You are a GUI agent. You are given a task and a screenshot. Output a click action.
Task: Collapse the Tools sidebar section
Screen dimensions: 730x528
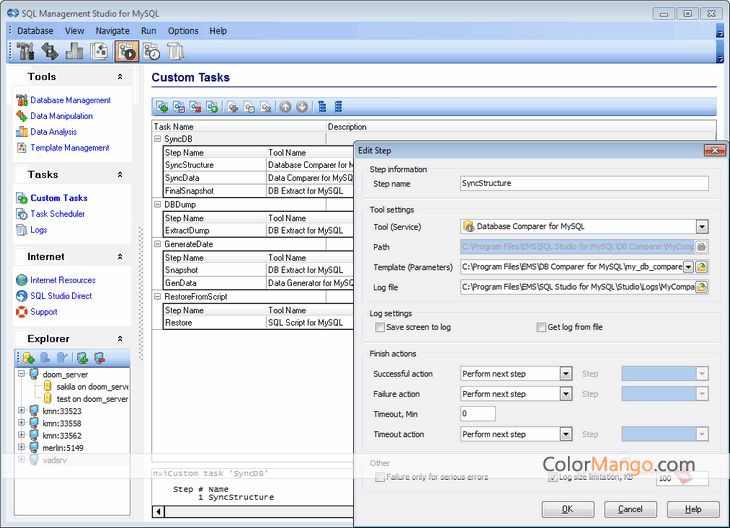coord(120,77)
